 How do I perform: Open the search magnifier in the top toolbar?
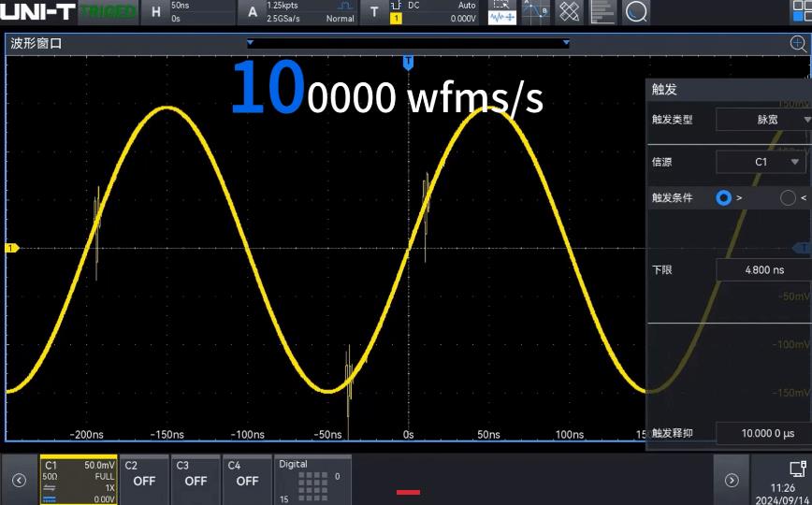click(x=636, y=12)
